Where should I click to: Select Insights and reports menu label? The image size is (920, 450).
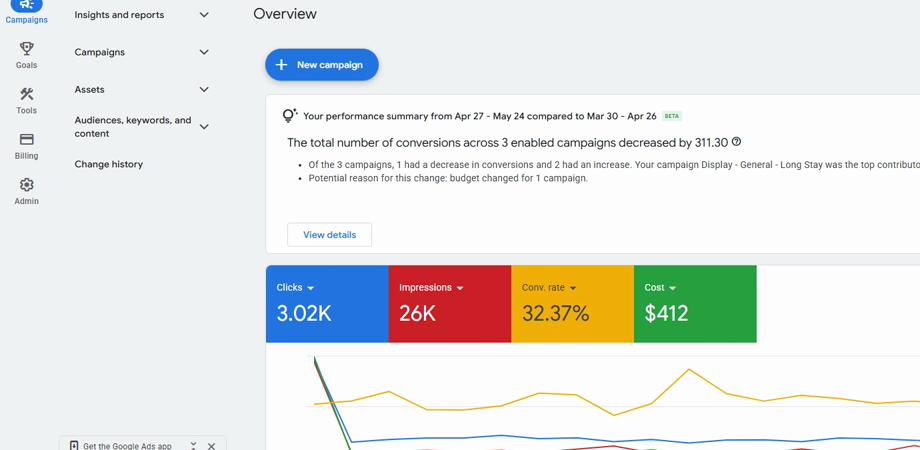(x=119, y=15)
